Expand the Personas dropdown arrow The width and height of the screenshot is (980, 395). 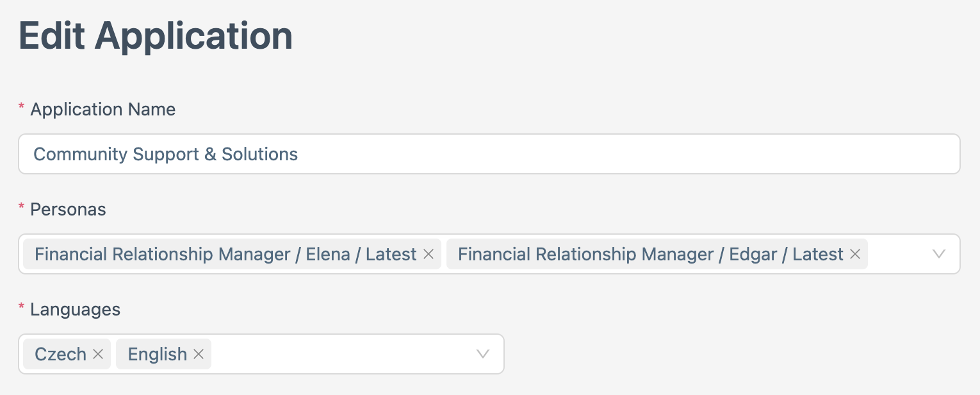(x=938, y=254)
